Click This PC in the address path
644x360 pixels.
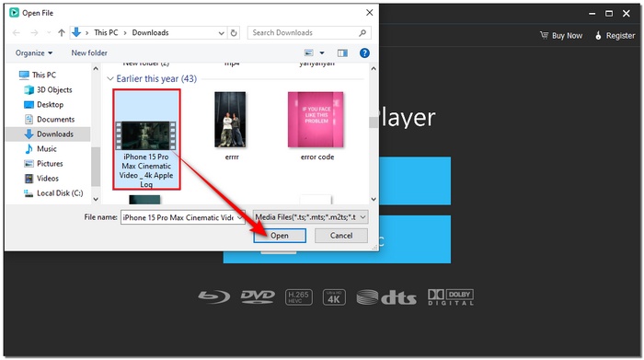106,32
